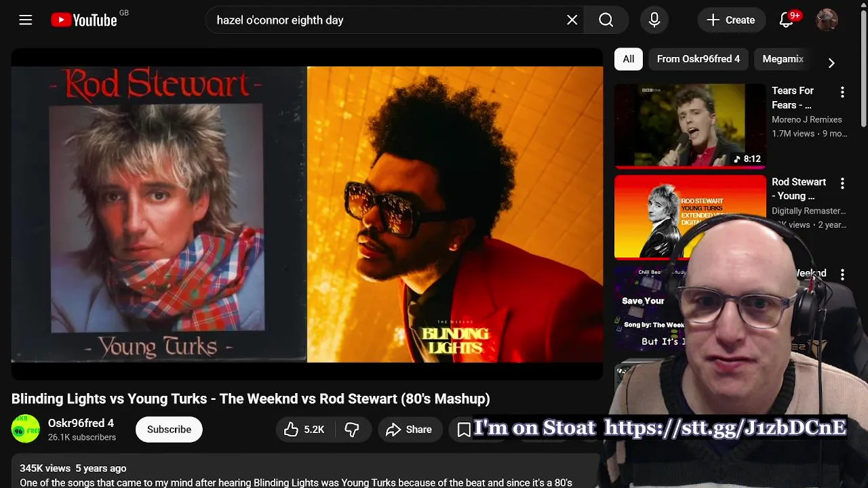The height and width of the screenshot is (488, 868).
Task: Open options for Rod Stewart video
Action: tap(842, 184)
